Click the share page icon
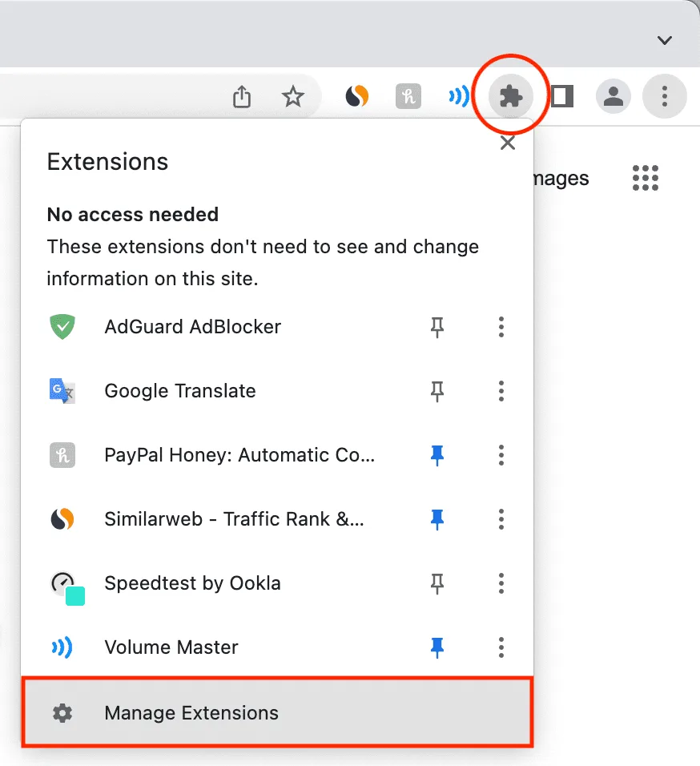Screen dimensions: 700x766 pyautogui.click(x=242, y=96)
